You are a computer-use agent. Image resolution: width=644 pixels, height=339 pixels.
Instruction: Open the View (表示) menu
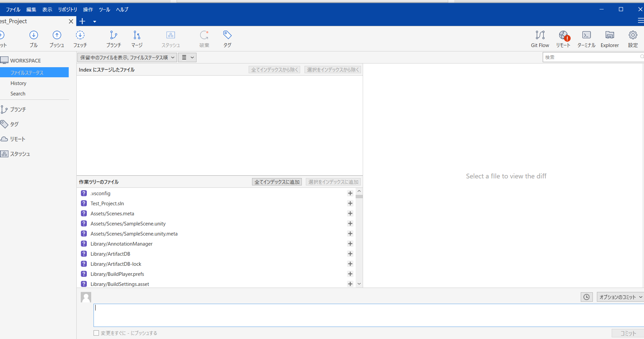[47, 9]
